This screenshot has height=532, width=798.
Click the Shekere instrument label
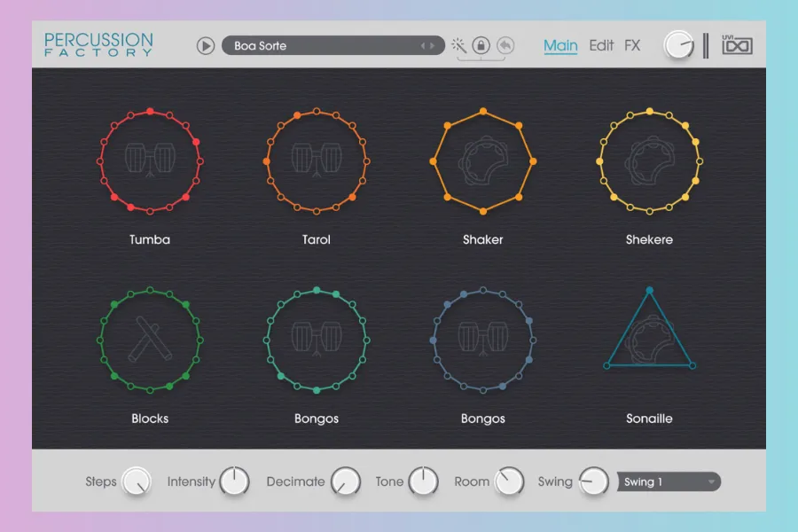click(649, 239)
